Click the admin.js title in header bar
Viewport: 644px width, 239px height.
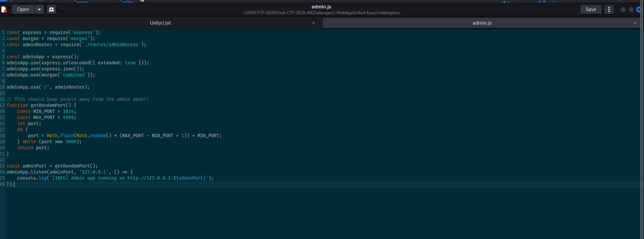point(321,7)
